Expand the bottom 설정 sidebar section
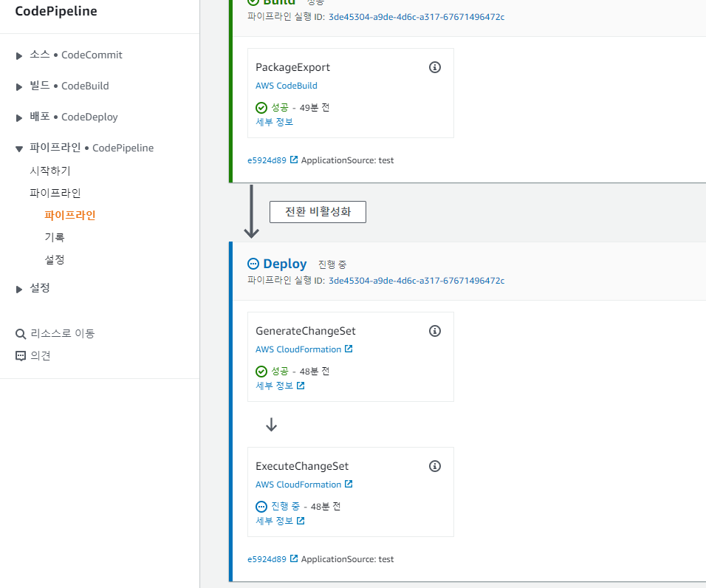This screenshot has width=706, height=588. coord(19,289)
